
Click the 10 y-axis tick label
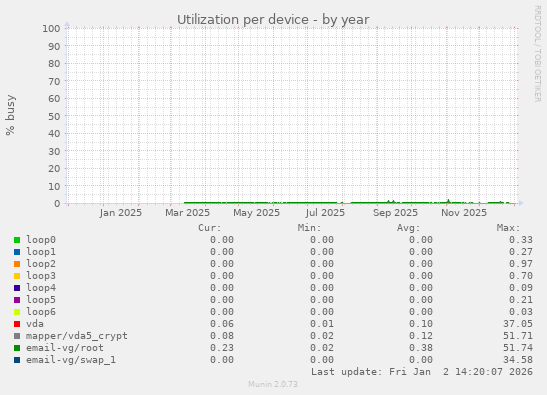(54, 186)
